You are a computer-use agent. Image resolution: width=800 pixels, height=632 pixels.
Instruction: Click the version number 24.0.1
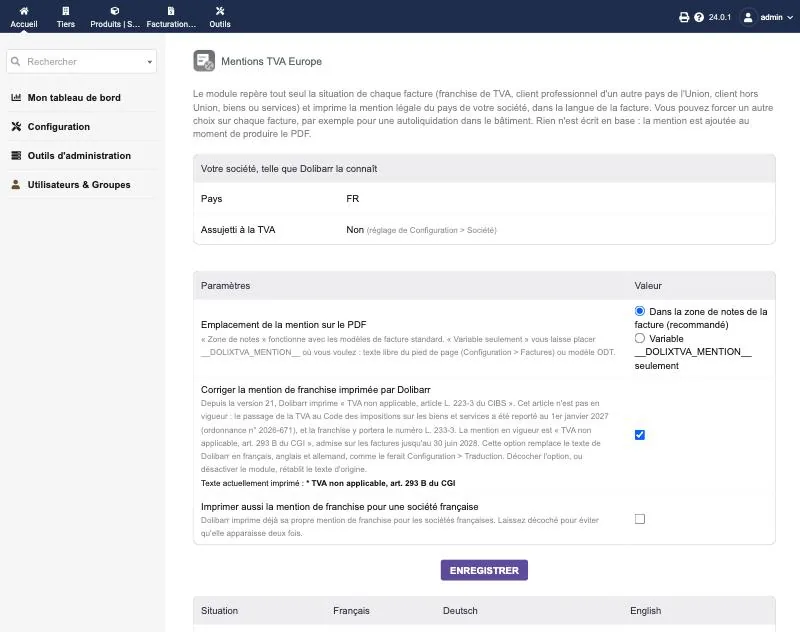(x=719, y=17)
